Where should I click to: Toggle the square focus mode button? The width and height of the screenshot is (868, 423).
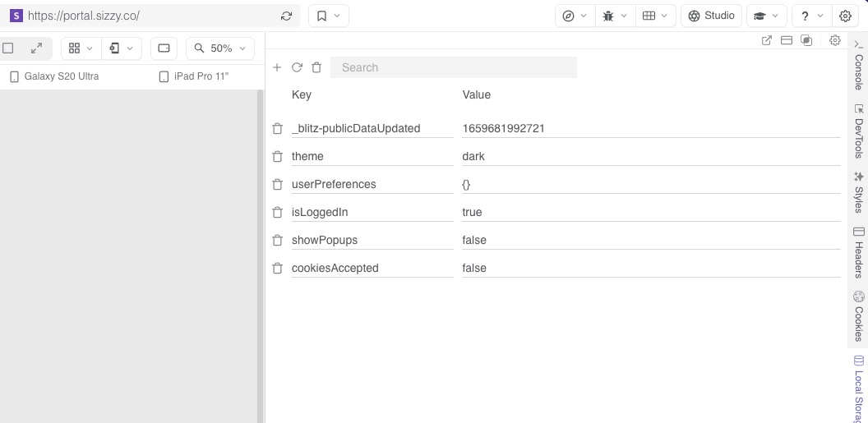8,48
